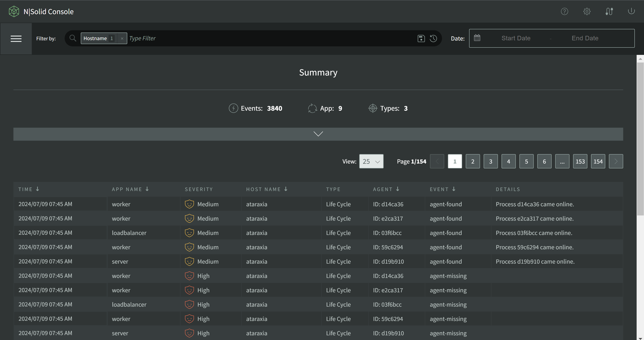
Task: Click the N|Solid logo icon
Action: [14, 11]
